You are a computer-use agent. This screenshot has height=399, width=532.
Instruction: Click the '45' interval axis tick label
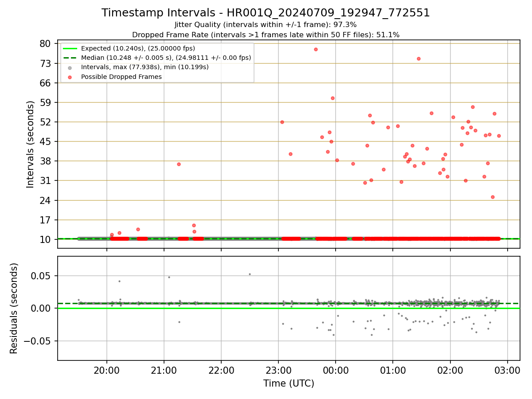45,141
